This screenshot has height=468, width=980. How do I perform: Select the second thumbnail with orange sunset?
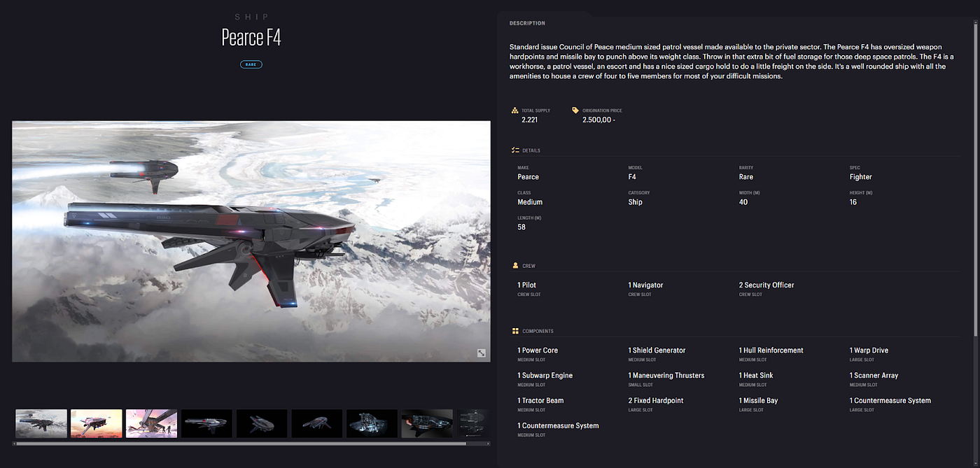click(x=97, y=423)
